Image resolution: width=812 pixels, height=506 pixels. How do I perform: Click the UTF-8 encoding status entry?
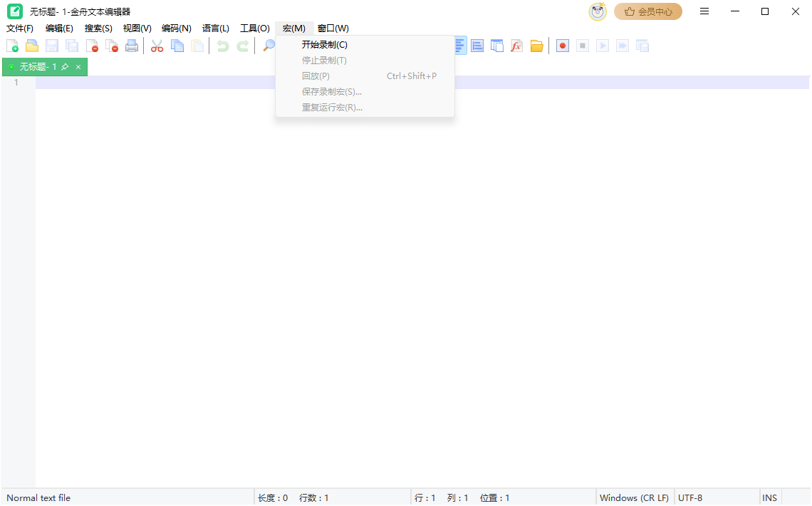click(x=690, y=497)
